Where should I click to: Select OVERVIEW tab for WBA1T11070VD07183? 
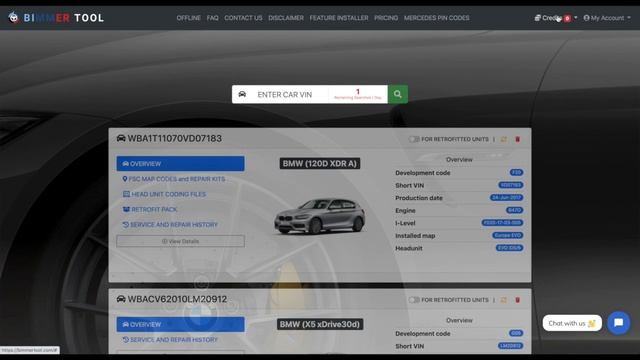pos(180,164)
